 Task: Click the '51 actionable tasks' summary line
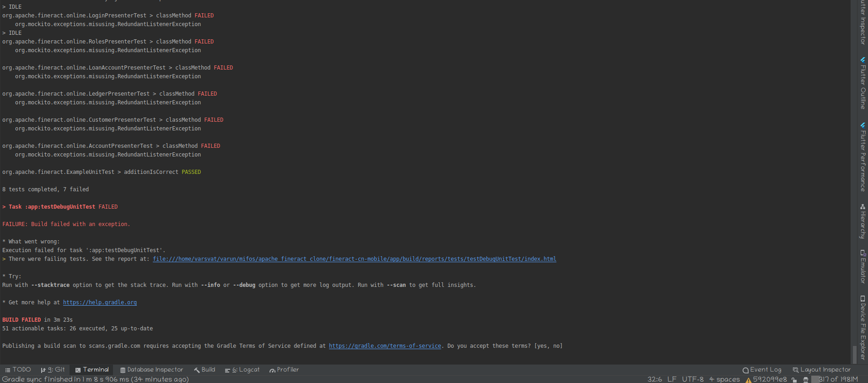78,329
